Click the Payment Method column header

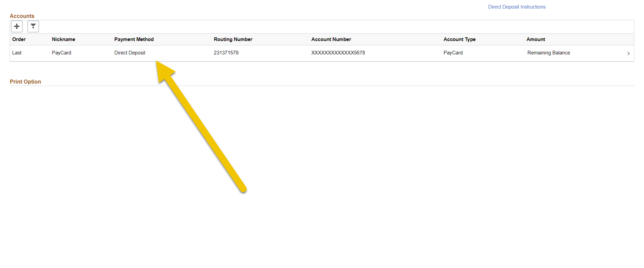click(x=134, y=39)
